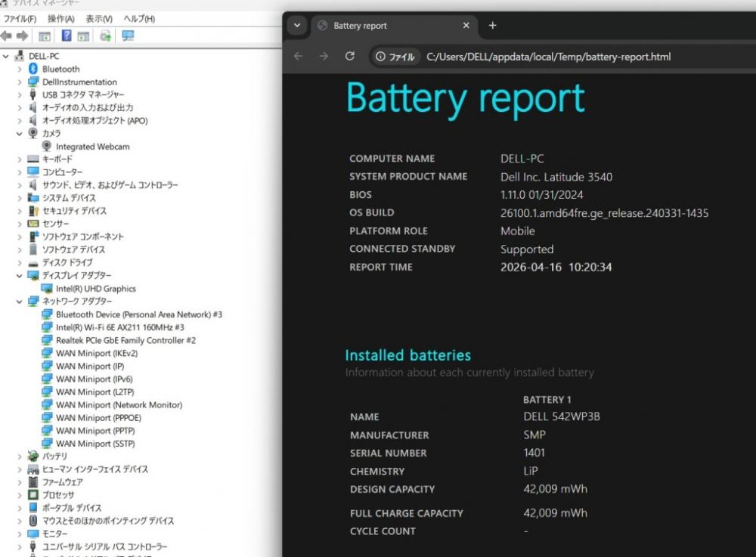Open the ヘルプ(H) menu
756x557 pixels.
(x=139, y=18)
